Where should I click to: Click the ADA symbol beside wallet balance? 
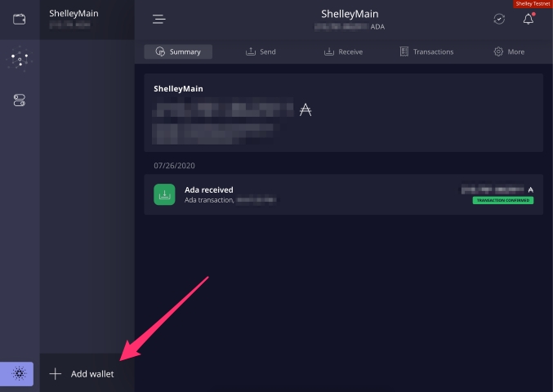pyautogui.click(x=305, y=110)
